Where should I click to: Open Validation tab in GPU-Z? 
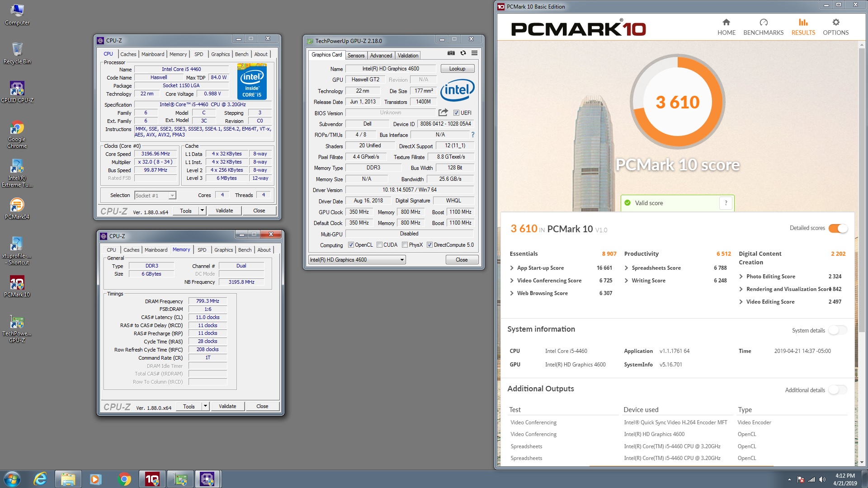pyautogui.click(x=408, y=56)
